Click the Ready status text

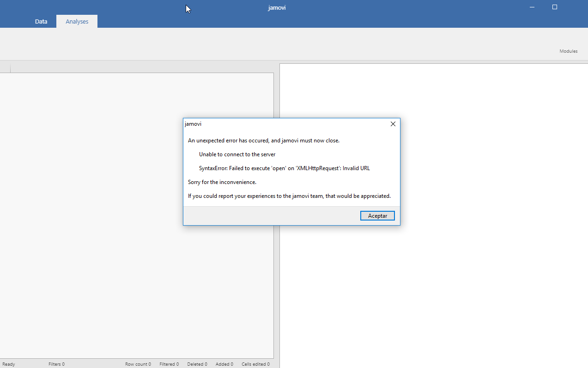(x=9, y=364)
